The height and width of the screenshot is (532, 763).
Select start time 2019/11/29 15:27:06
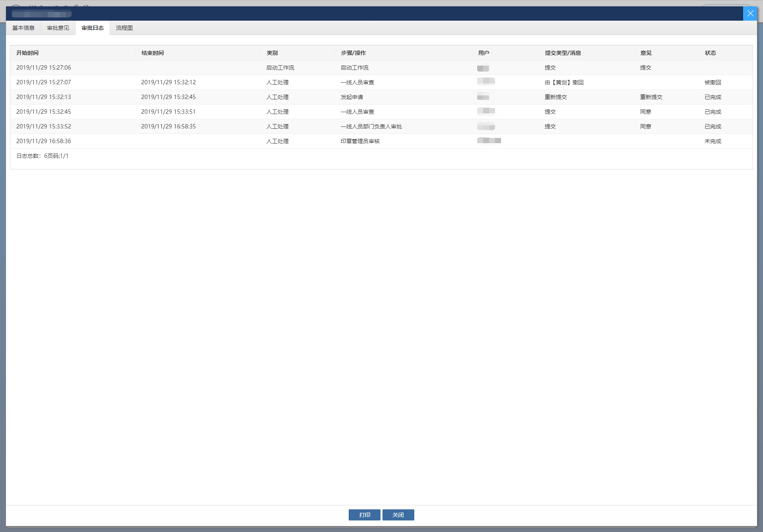coord(44,68)
